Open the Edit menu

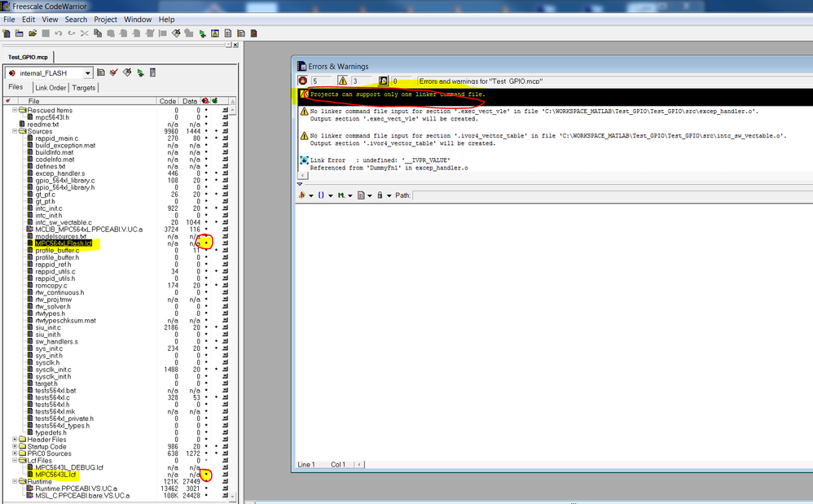(29, 20)
